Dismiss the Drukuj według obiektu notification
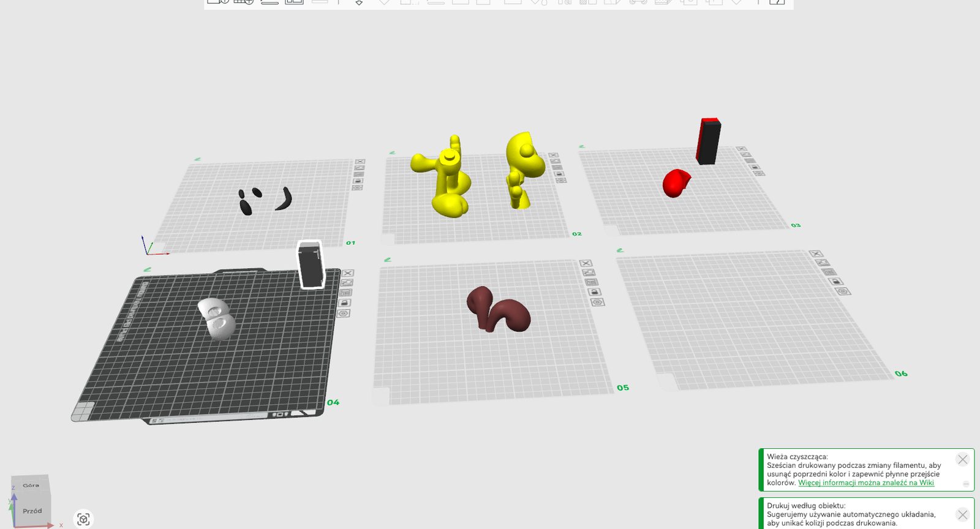The width and height of the screenshot is (980, 529). 963,515
